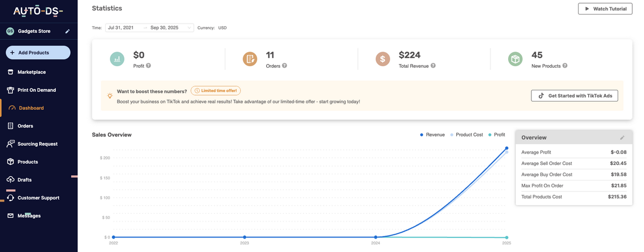
Task: Click the Profit info question mark
Action: point(148,66)
